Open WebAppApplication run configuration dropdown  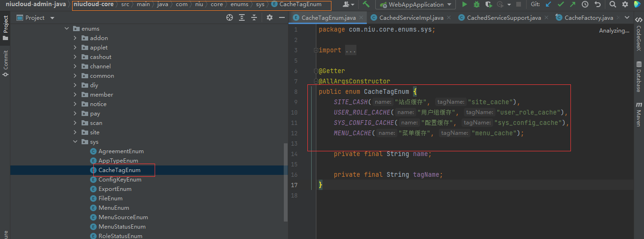(x=415, y=5)
